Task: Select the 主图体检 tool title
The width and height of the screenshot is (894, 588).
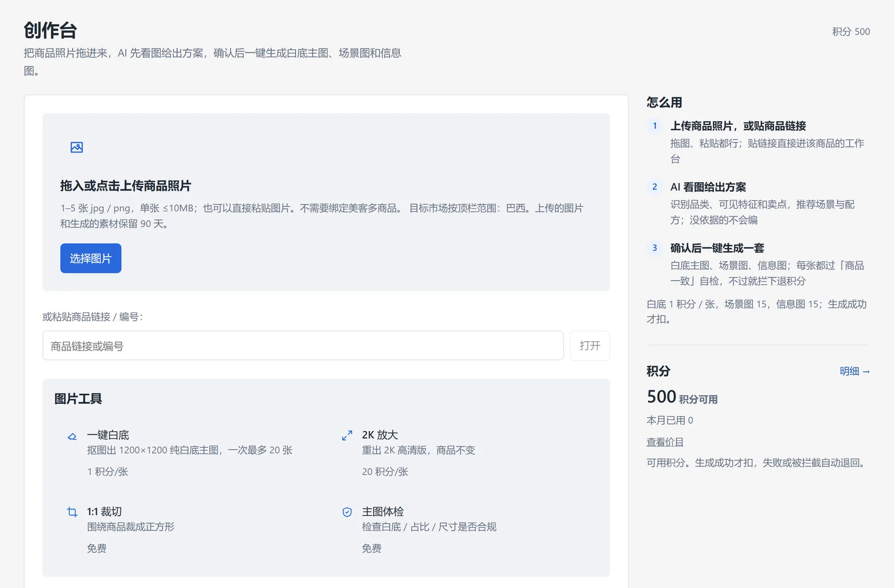Action: [383, 511]
